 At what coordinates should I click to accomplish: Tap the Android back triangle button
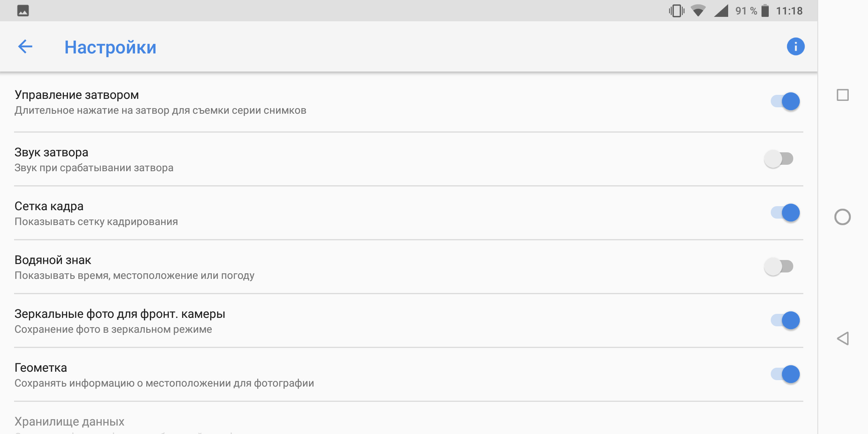[843, 338]
